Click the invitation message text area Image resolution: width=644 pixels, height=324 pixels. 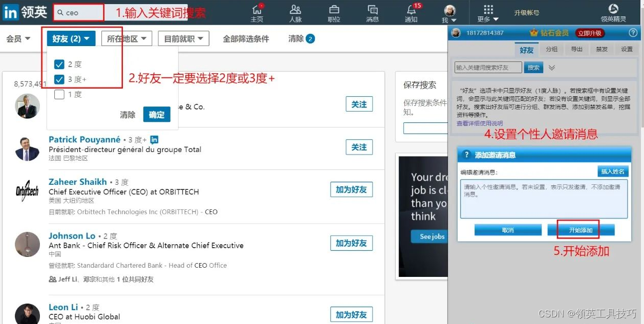[544, 199]
